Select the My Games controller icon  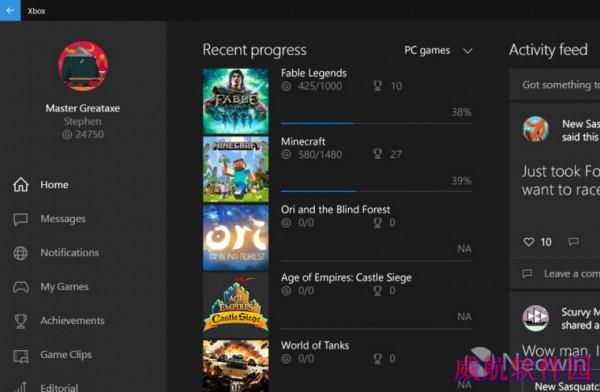point(21,287)
